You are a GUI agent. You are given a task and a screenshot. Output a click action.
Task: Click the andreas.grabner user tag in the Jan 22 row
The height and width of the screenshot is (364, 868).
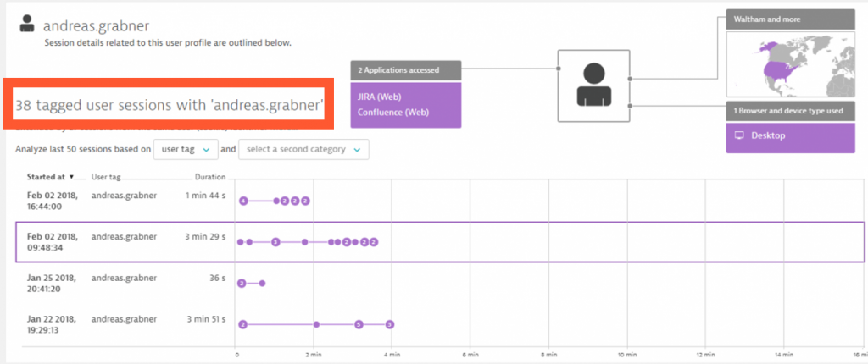click(x=124, y=319)
